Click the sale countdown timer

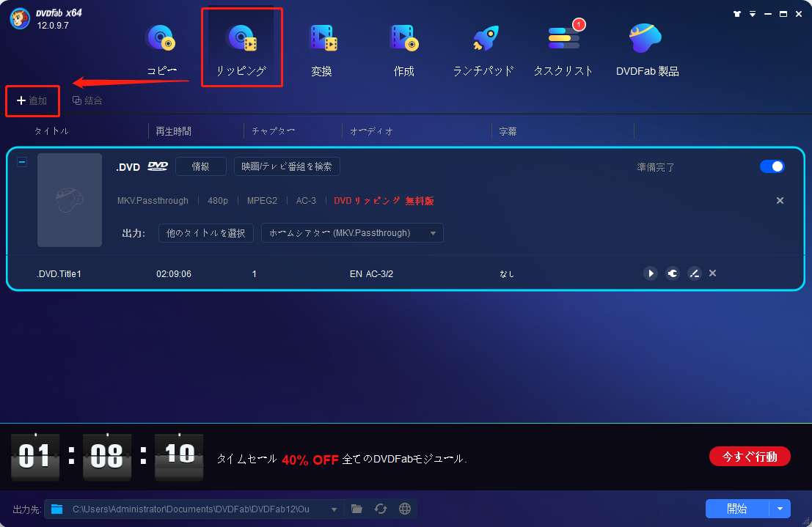[107, 457]
